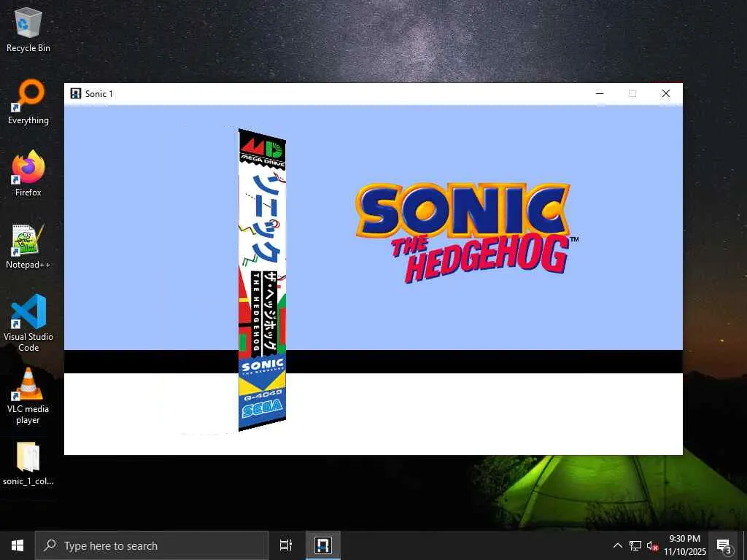Viewport: 747px width, 560px height.
Task: Open Task View from the taskbar
Action: pyautogui.click(x=286, y=545)
